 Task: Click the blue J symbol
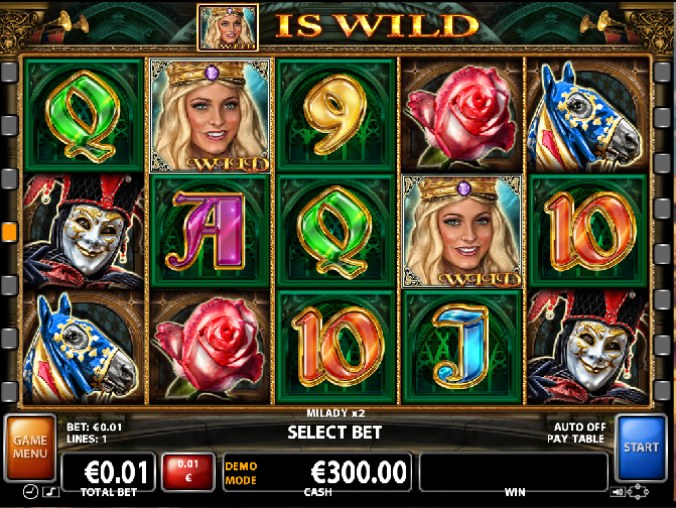pos(462,347)
